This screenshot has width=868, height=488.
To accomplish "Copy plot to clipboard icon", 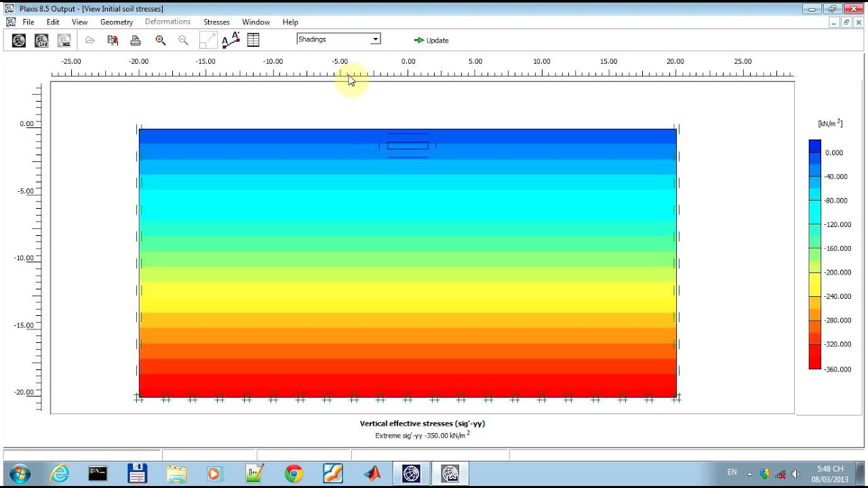I will click(113, 41).
